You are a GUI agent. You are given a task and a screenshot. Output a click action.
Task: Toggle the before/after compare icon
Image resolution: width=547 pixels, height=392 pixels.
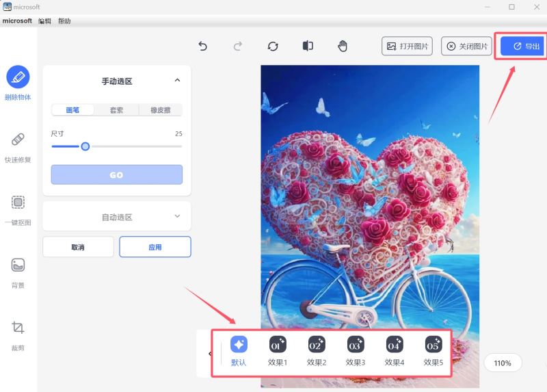coord(308,46)
